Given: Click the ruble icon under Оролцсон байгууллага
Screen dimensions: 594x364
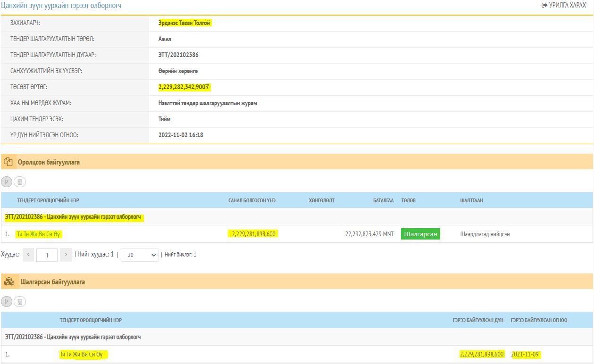Looking at the screenshot, I should [x=7, y=182].
